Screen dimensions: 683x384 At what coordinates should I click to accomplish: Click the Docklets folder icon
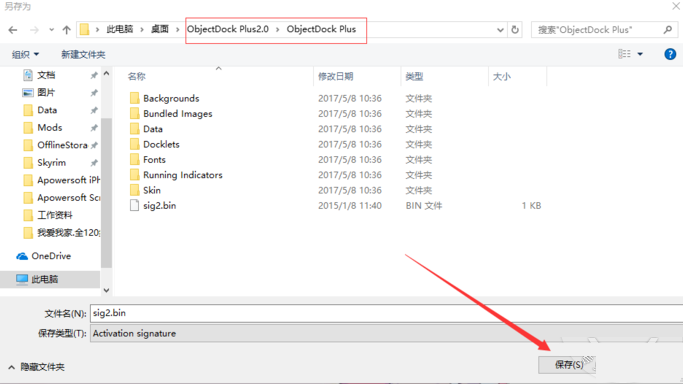coord(135,144)
